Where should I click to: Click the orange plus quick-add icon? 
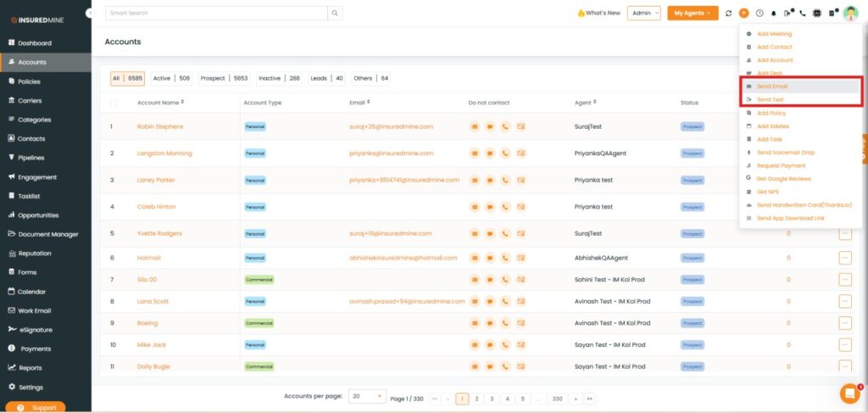[743, 14]
